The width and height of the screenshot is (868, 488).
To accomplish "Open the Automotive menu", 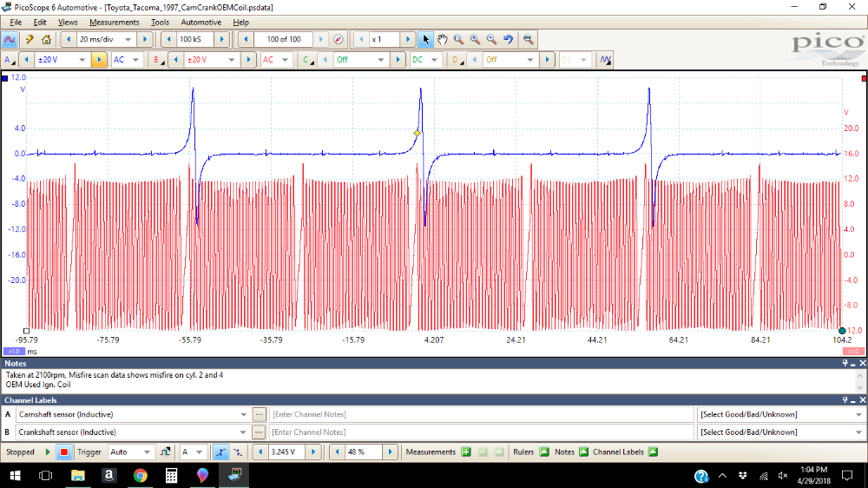I will point(201,23).
